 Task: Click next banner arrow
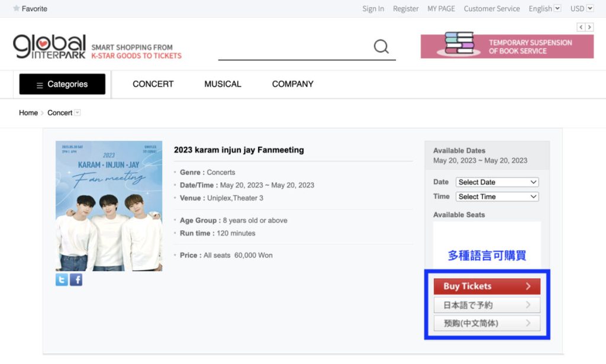pyautogui.click(x=589, y=27)
